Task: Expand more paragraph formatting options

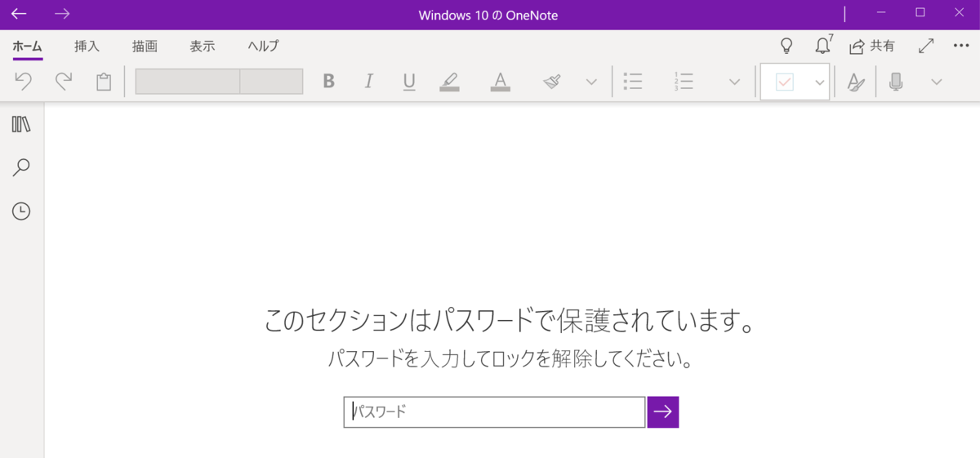Action: click(x=734, y=82)
